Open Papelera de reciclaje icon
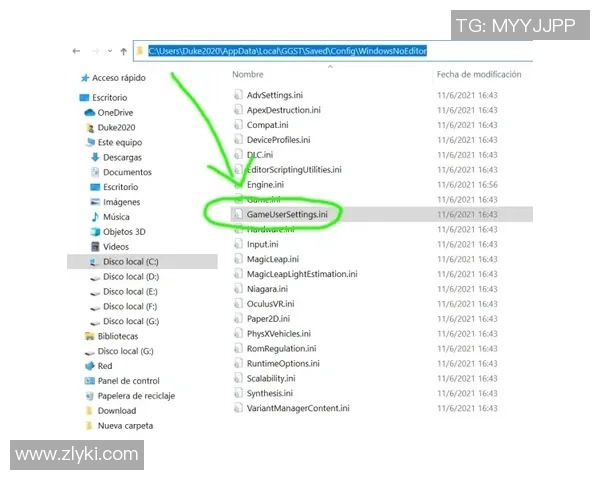600x480 pixels. click(x=89, y=396)
